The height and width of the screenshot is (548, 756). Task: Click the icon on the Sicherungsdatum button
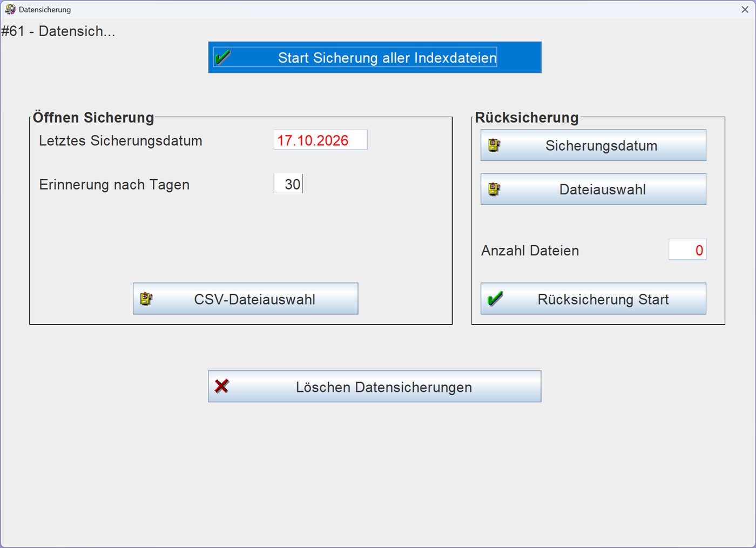tap(494, 145)
